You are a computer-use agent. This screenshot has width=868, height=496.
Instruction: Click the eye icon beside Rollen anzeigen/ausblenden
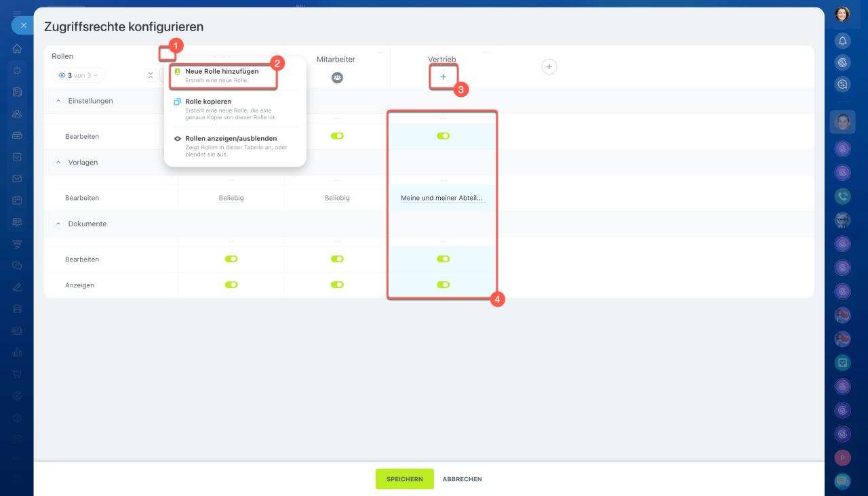(178, 138)
